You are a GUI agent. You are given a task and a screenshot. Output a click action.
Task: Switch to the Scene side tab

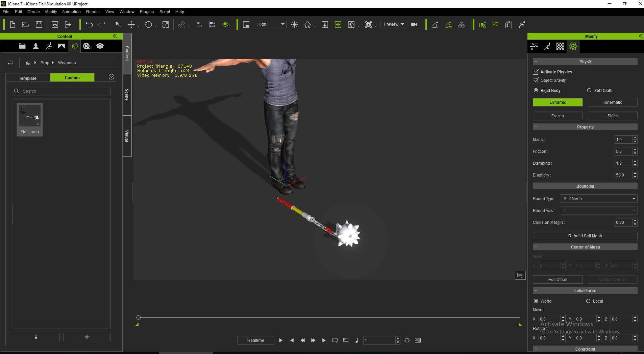coord(127,95)
